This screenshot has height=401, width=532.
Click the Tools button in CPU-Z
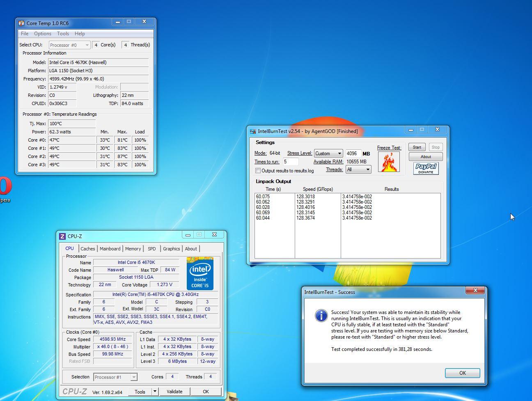click(x=140, y=392)
